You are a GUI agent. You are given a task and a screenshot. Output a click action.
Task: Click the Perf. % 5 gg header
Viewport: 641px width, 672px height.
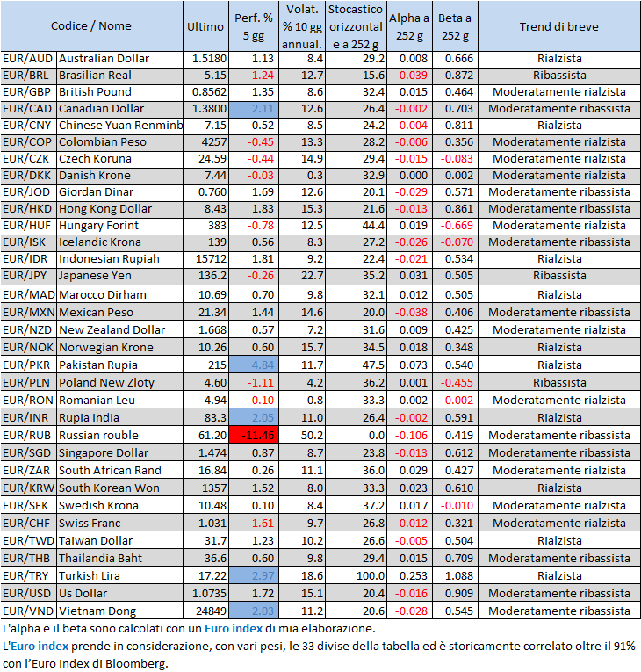point(254,26)
